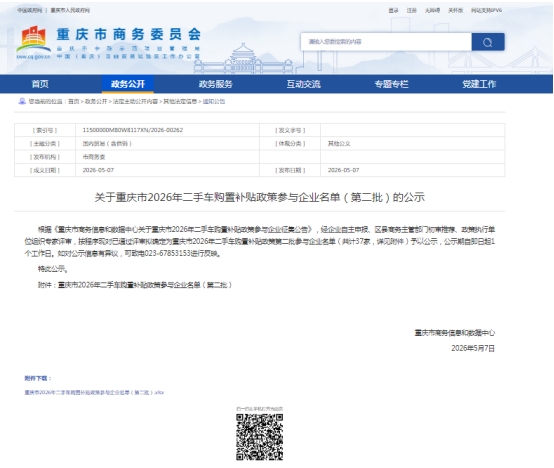Click the 附件下载 heading
Screen dimensions: 554x468
pyautogui.click(x=38, y=378)
